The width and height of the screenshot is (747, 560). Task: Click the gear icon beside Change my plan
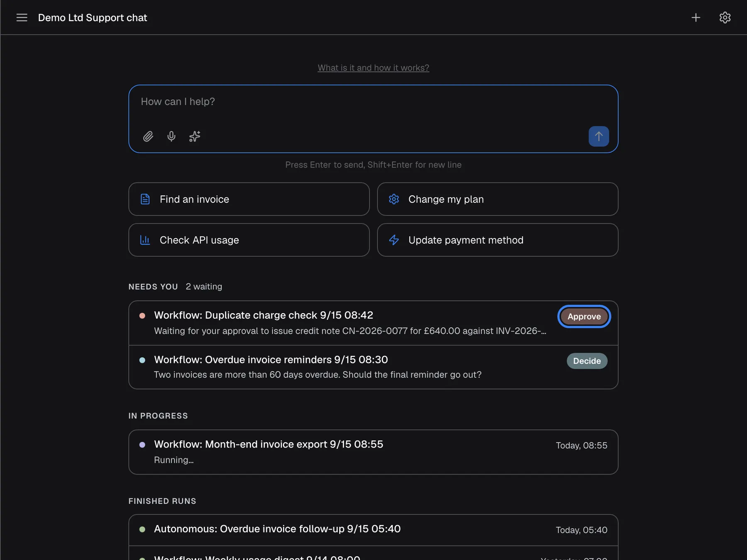[x=394, y=199]
